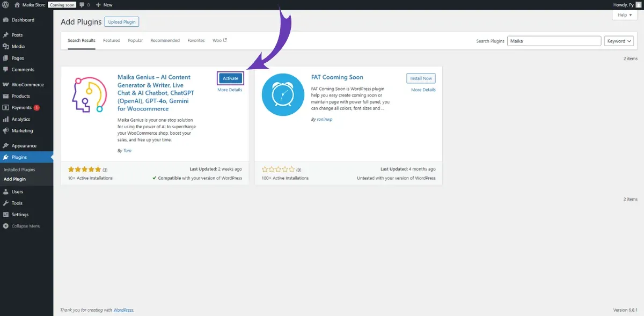This screenshot has height=316, width=644.
Task: Open the Maika Genius plugin title link
Action: (x=155, y=93)
